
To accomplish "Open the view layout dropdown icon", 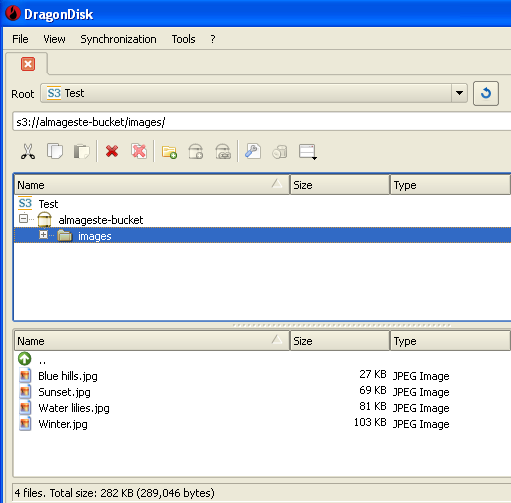I will pyautogui.click(x=307, y=152).
